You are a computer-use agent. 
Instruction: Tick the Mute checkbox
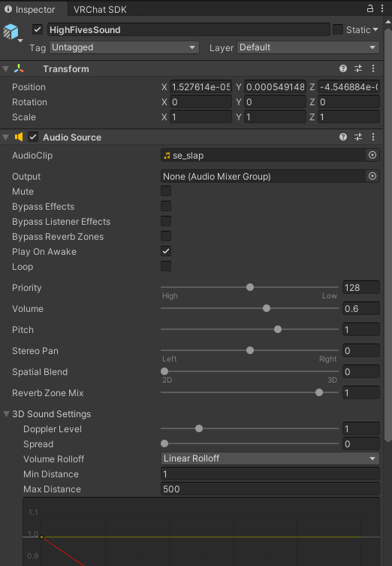point(166,191)
